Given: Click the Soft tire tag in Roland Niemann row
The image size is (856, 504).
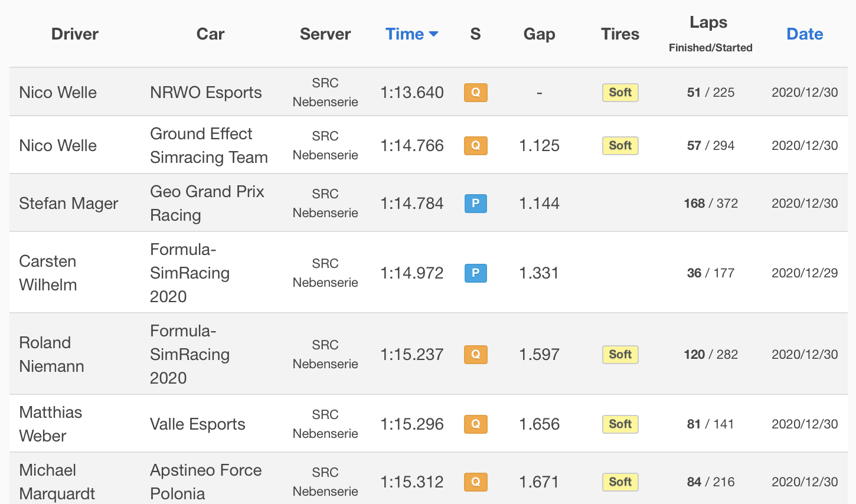Looking at the screenshot, I should point(620,355).
